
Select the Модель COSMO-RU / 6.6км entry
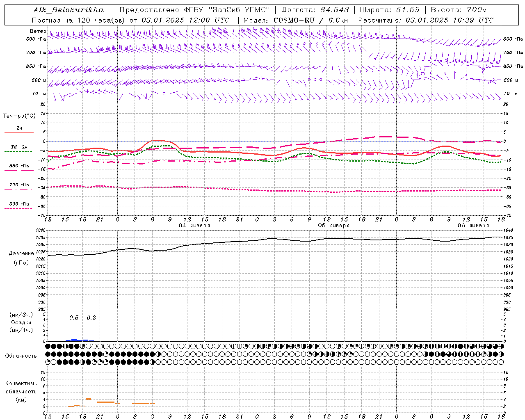click(x=296, y=20)
